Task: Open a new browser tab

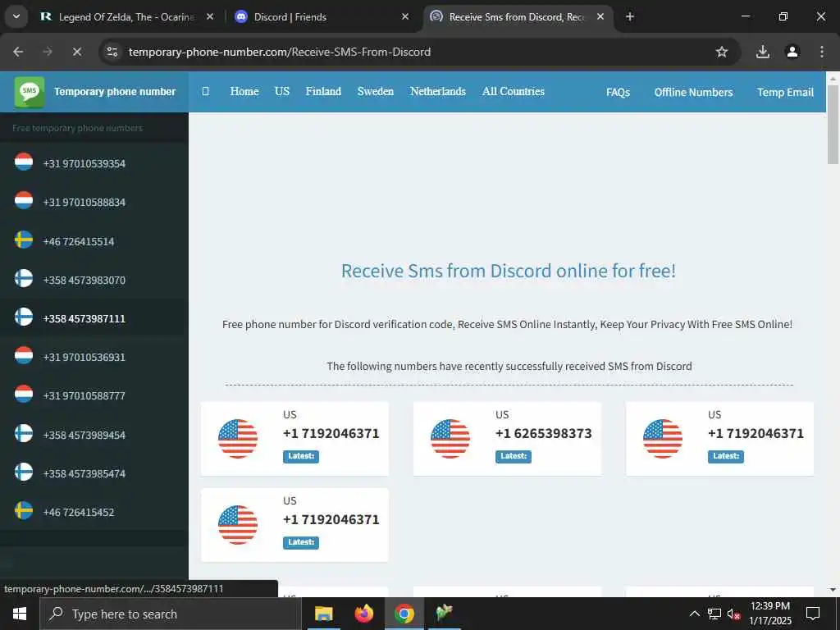Action: (x=630, y=16)
